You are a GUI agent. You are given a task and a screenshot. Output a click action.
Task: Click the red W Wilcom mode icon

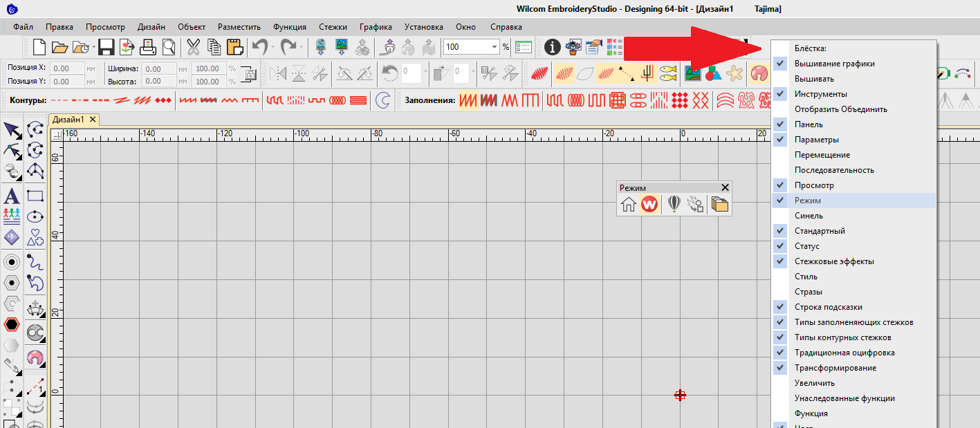point(649,204)
